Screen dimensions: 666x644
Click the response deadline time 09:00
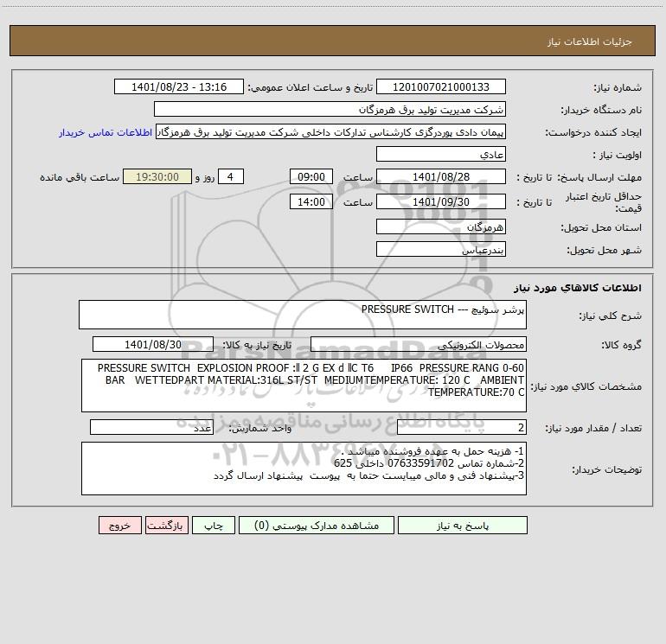pos(311,176)
